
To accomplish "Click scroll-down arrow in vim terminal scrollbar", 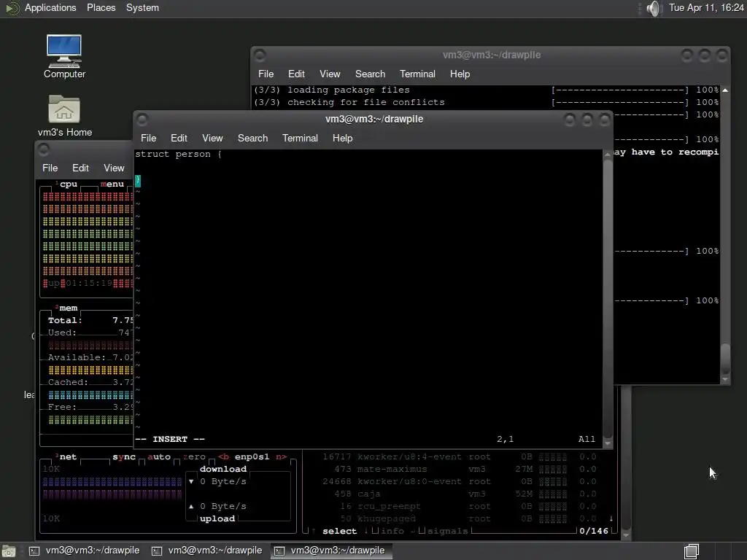I will (608, 443).
